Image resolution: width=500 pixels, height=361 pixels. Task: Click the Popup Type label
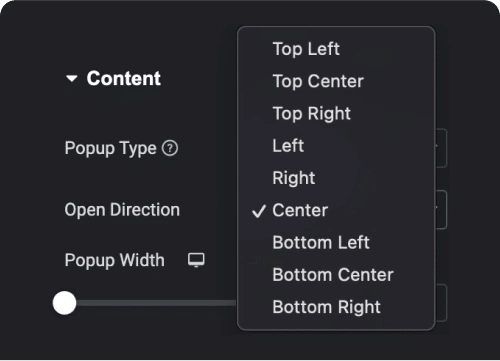(110, 149)
